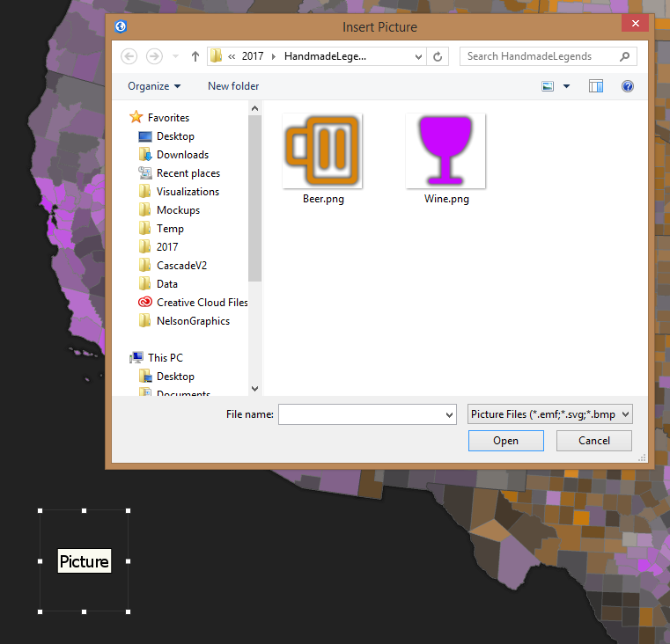
Task: Click the Downloads folder icon
Action: [145, 154]
